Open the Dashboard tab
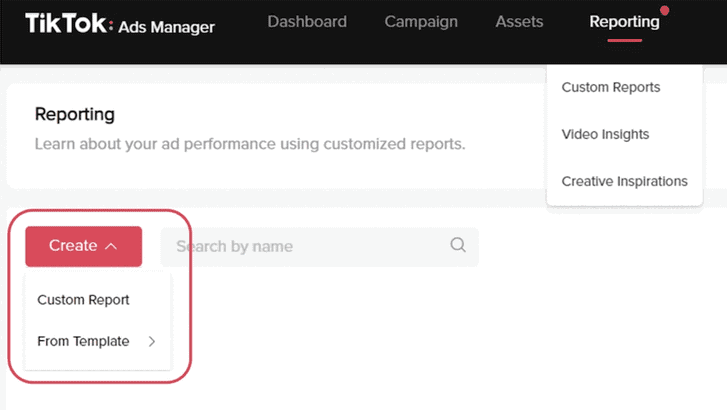 pos(307,22)
